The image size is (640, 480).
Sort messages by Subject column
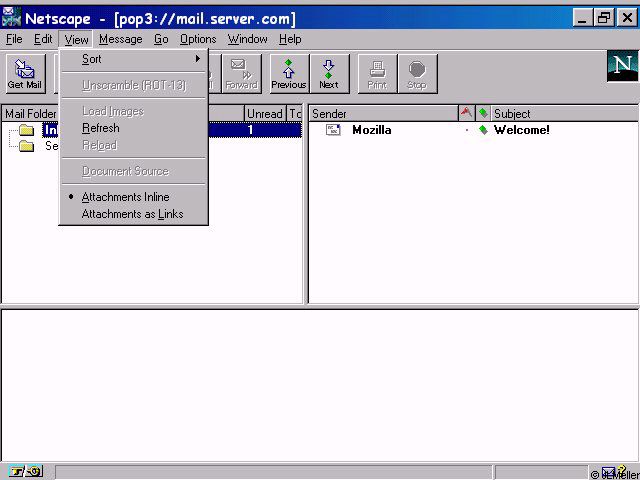[x=565, y=113]
